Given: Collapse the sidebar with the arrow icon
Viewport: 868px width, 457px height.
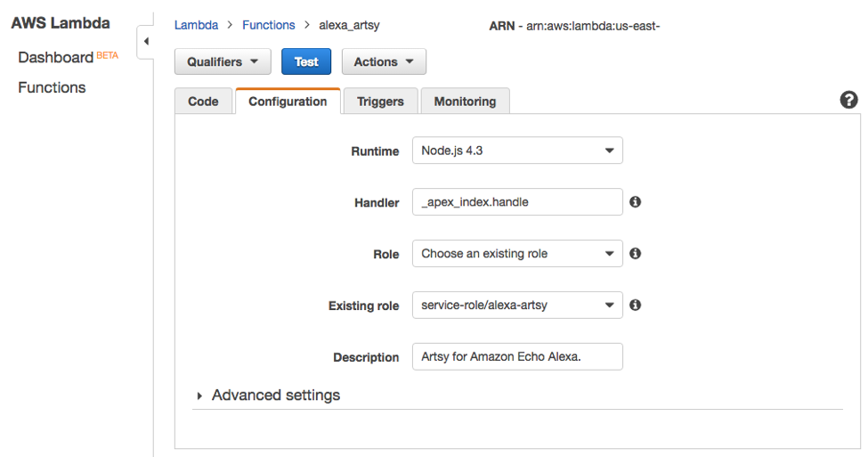Looking at the screenshot, I should pyautogui.click(x=146, y=42).
